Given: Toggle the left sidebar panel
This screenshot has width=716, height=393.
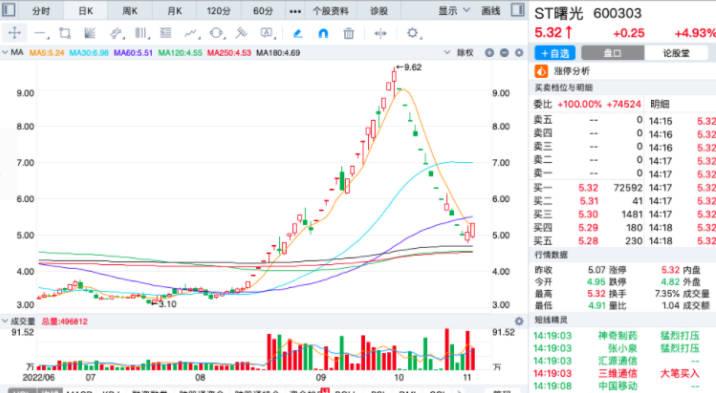Looking at the screenshot, I should pyautogui.click(x=9, y=10).
